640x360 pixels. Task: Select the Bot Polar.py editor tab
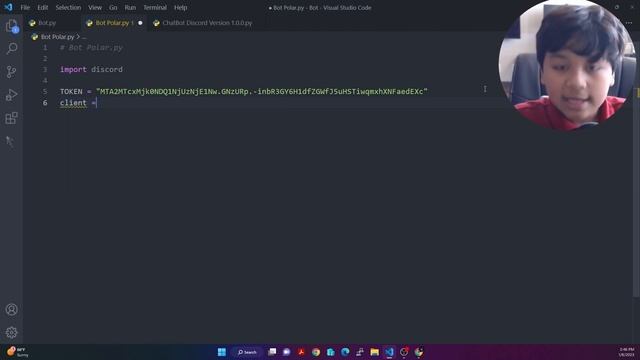click(x=114, y=23)
